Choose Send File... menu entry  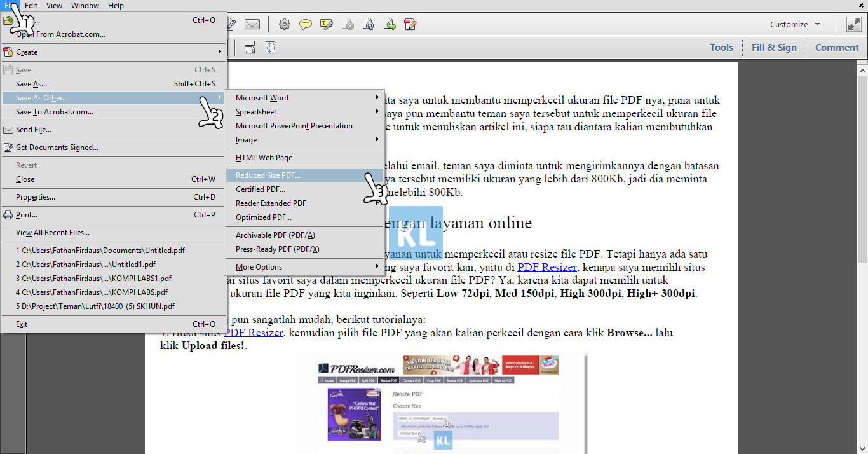point(114,130)
